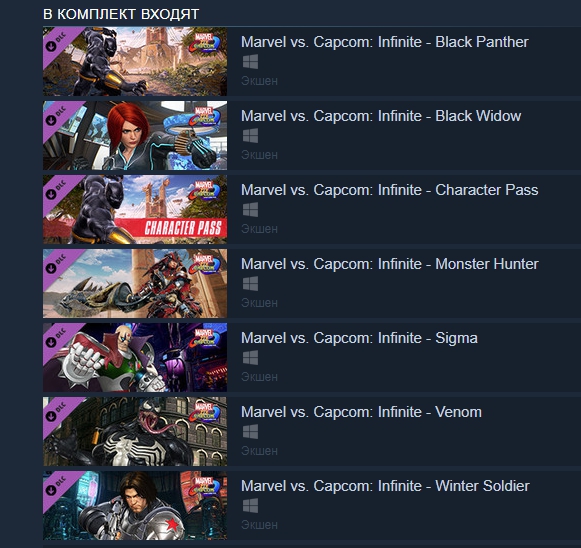Viewport: 581px width, 548px height.
Task: Click the Windows icon under Black Widow
Action: pyautogui.click(x=250, y=136)
